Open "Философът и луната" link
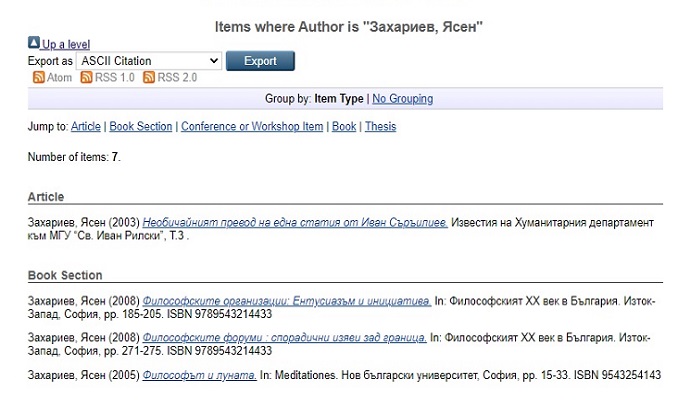Viewport: 678px width, 410px height. coord(200,375)
